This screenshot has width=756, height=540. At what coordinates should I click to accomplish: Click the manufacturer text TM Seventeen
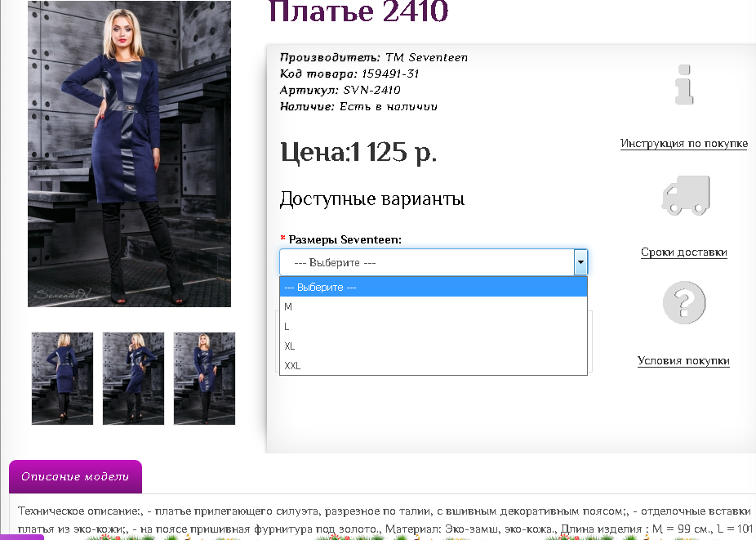(x=426, y=57)
